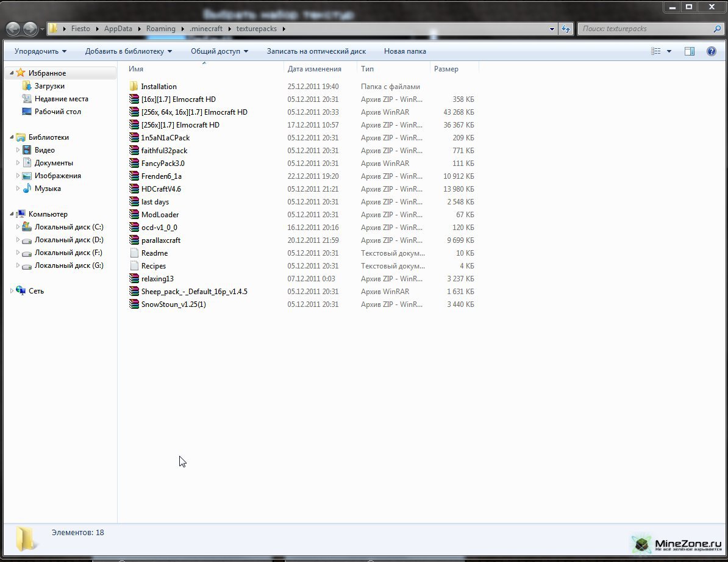Open the Упорядочить menu
This screenshot has width=728, height=562.
pos(40,51)
